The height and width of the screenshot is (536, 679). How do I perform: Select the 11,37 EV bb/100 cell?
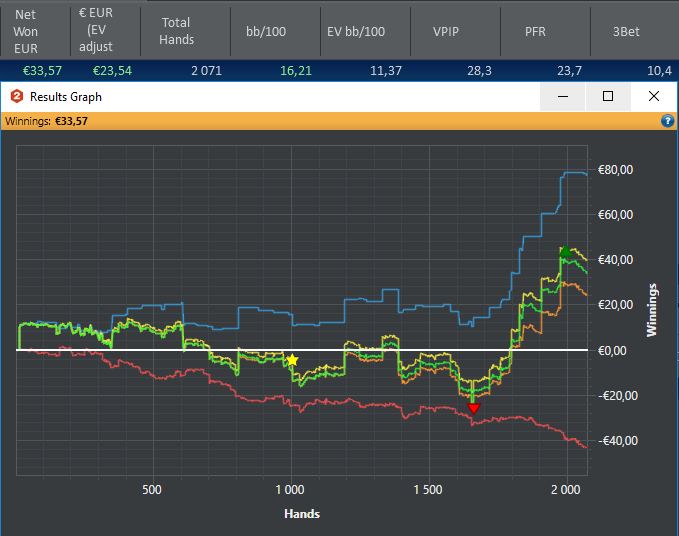386,71
